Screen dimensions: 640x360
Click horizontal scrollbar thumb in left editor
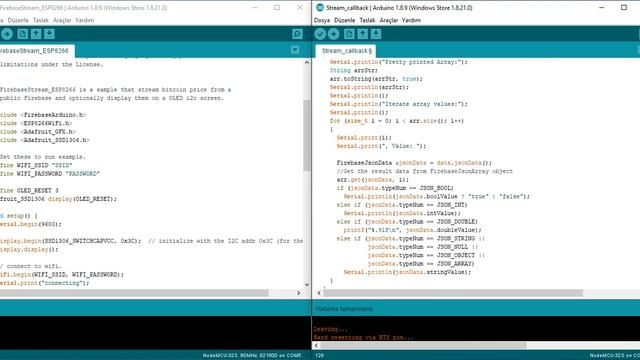coord(134,293)
